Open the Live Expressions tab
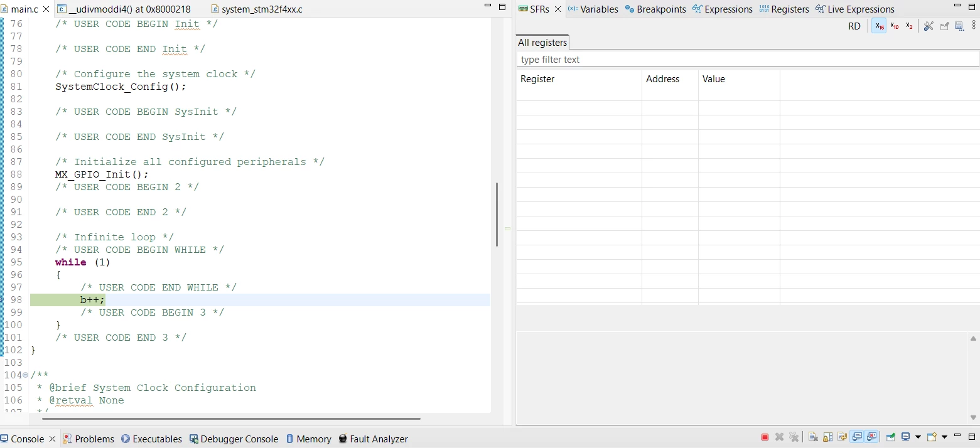The width and height of the screenshot is (980, 448). tap(855, 9)
